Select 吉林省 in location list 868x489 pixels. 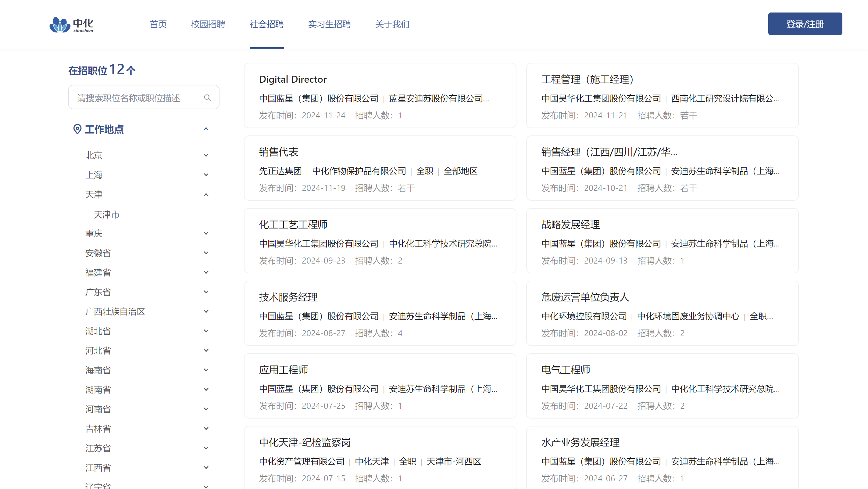pos(98,429)
